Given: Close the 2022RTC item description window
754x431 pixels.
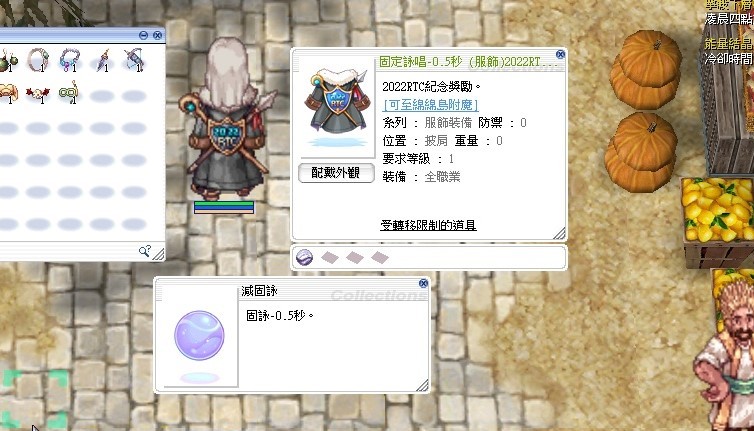Looking at the screenshot, I should click(x=560, y=54).
